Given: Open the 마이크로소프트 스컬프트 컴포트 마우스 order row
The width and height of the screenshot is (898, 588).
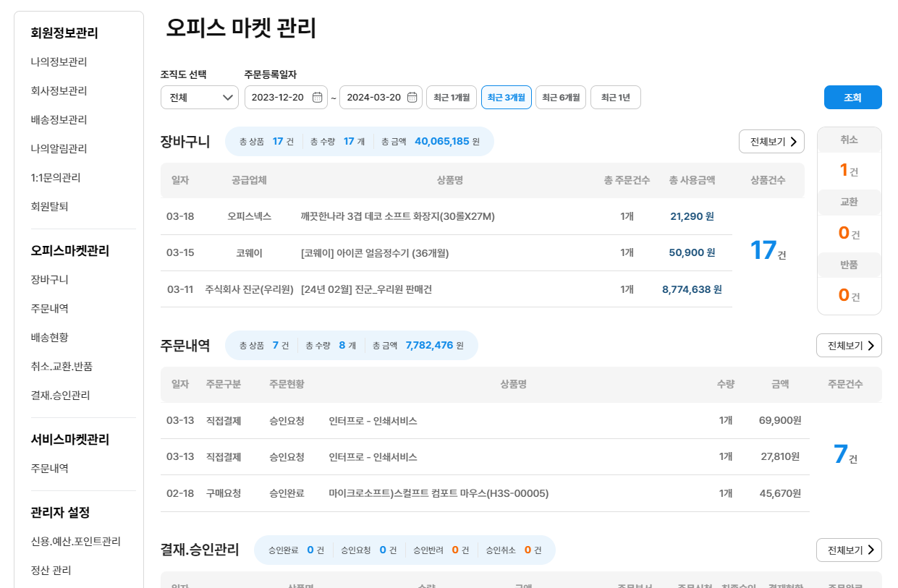Looking at the screenshot, I should (x=439, y=493).
